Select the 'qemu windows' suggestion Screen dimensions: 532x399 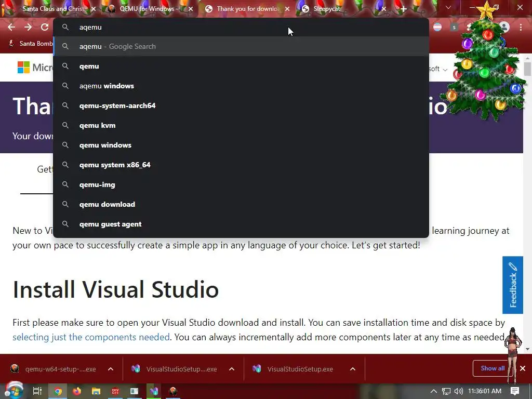point(241,145)
